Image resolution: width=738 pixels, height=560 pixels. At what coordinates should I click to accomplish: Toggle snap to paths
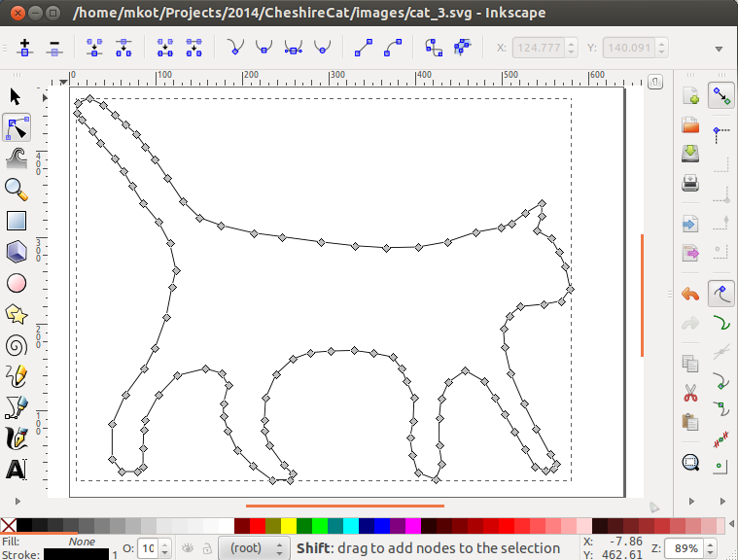[x=721, y=323]
